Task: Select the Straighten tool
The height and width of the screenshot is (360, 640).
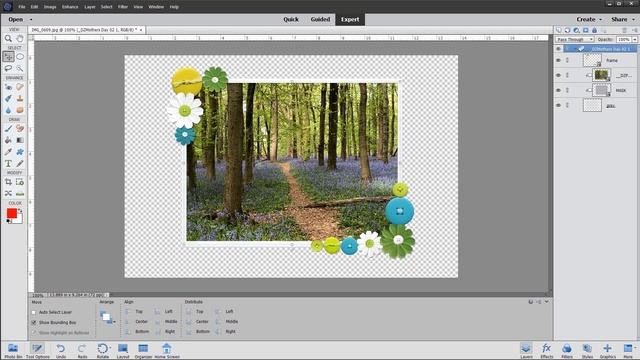Action: (x=20, y=193)
